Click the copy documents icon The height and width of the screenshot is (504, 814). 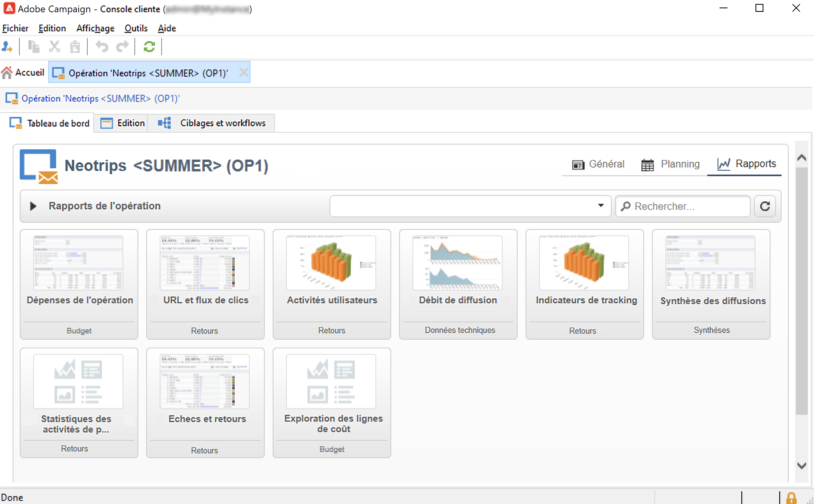pos(34,47)
